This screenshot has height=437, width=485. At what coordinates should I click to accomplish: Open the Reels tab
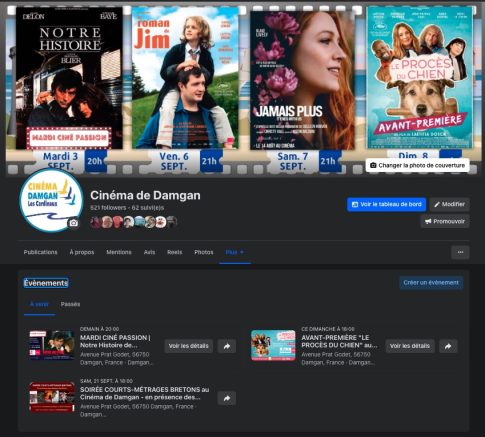click(175, 252)
